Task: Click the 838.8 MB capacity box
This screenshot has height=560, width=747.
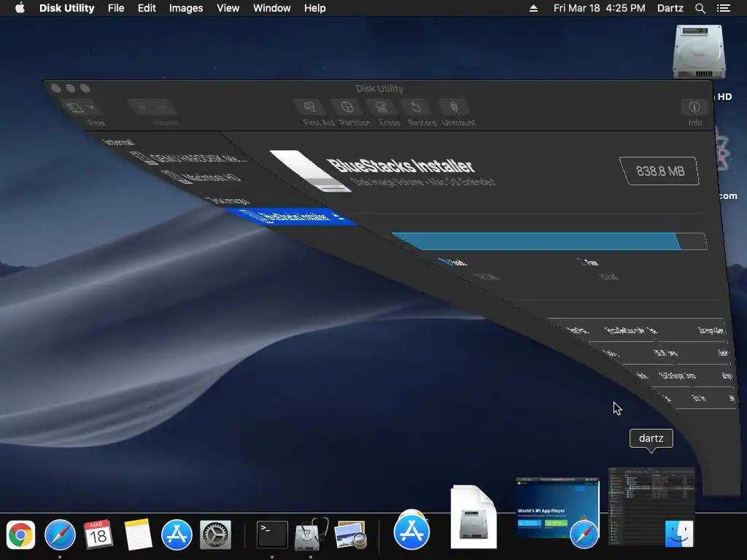Action: click(x=659, y=171)
